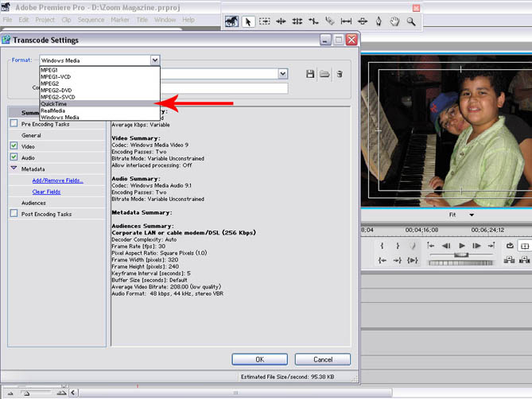The height and width of the screenshot is (399, 532).
Task: Click the OK button
Action: click(x=259, y=359)
